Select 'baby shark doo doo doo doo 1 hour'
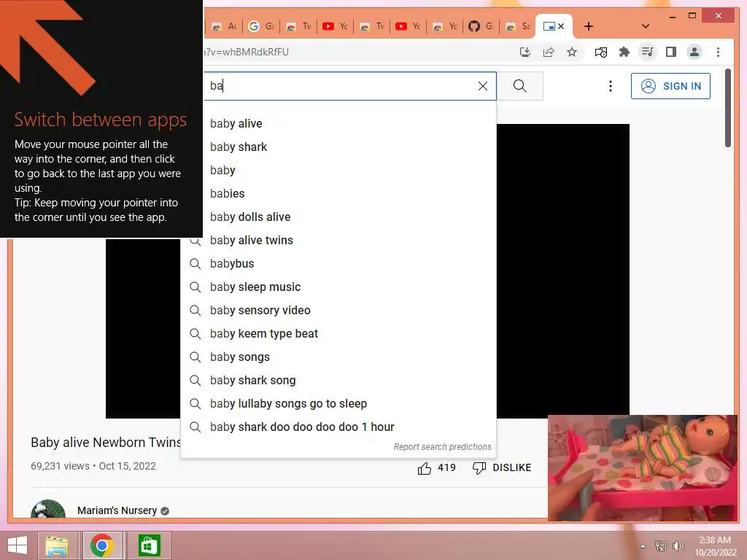The image size is (747, 560). point(338,427)
